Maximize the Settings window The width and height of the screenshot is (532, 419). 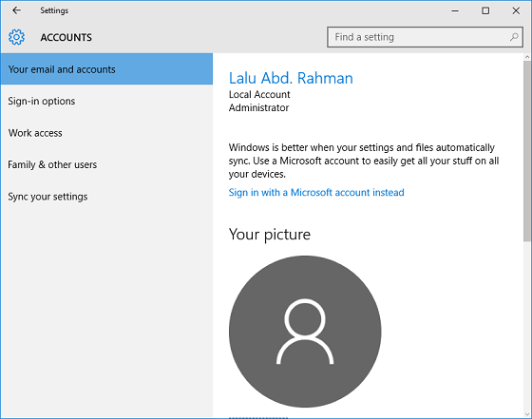click(485, 10)
